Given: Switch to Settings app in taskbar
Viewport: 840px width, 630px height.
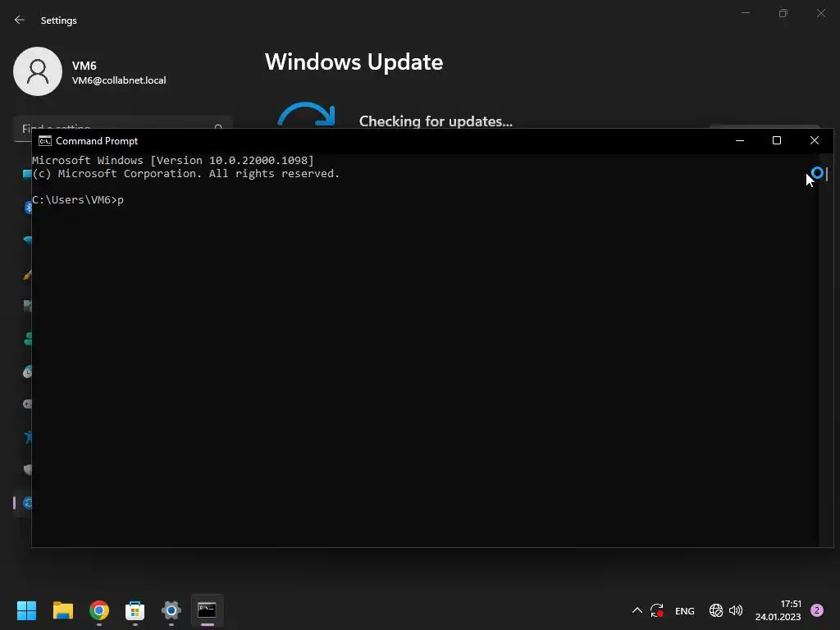Looking at the screenshot, I should (x=171, y=610).
